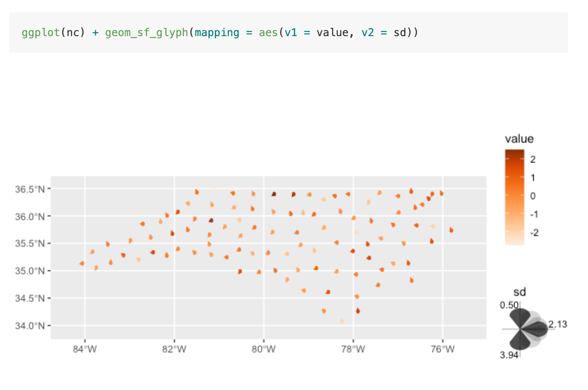This screenshot has width=588, height=390.
Task: Click the 80°W longitude axis label
Action: coord(264,350)
